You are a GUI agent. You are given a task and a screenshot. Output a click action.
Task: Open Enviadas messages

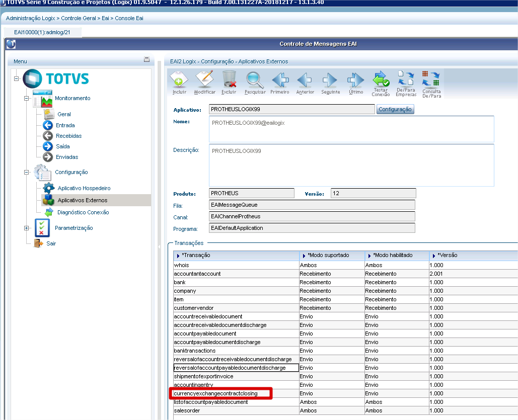pos(67,157)
